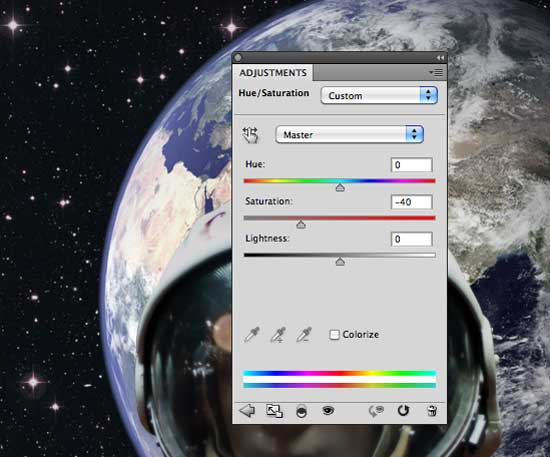Open the Master channel dropdown
The width and height of the screenshot is (550, 457).
349,134
